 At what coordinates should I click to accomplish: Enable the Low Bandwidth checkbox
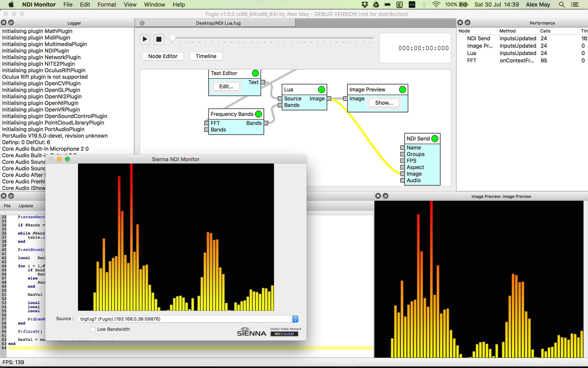(93, 329)
